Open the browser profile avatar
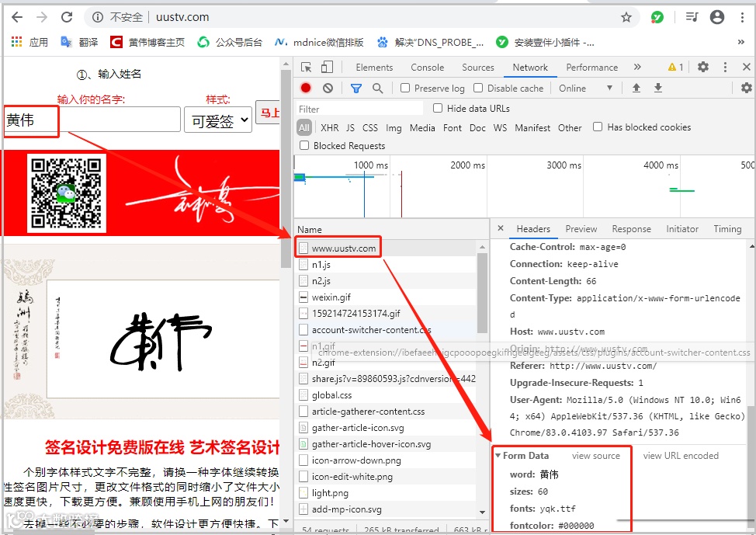 (717, 17)
